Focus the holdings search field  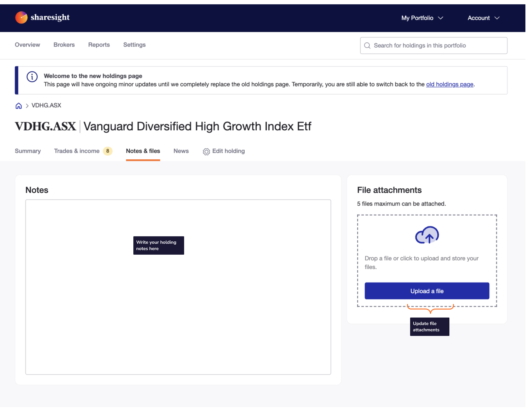click(x=434, y=45)
